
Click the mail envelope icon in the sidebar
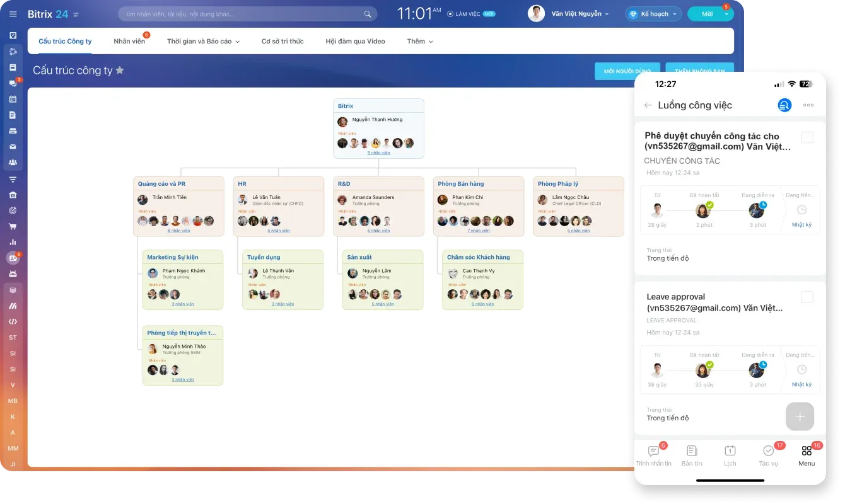pyautogui.click(x=13, y=147)
